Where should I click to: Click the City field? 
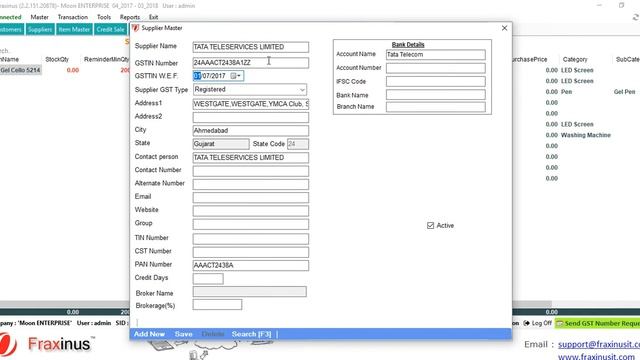tap(251, 131)
